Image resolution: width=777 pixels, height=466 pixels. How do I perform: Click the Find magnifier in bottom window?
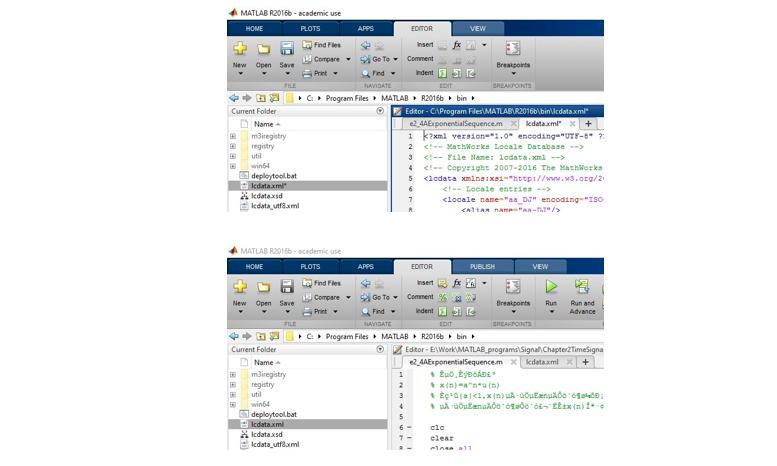pyautogui.click(x=366, y=311)
